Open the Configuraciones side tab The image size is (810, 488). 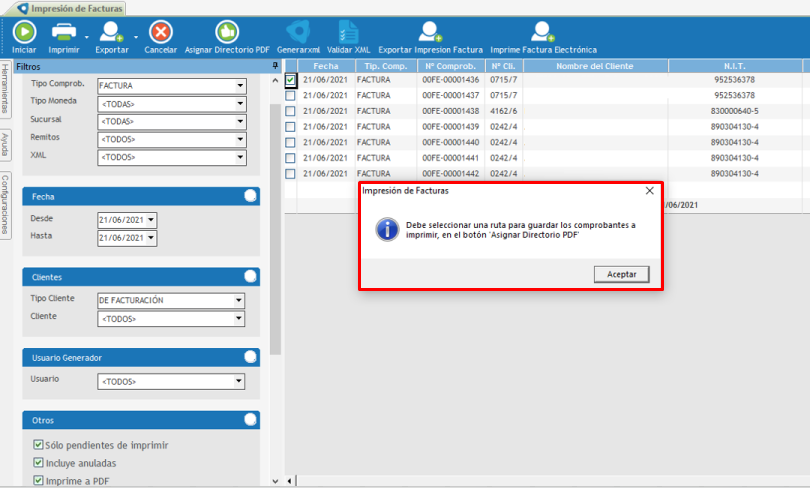click(x=5, y=204)
